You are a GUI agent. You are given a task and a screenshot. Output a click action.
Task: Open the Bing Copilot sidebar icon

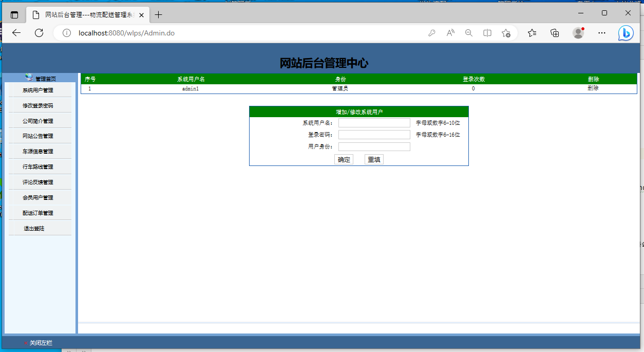[626, 33]
